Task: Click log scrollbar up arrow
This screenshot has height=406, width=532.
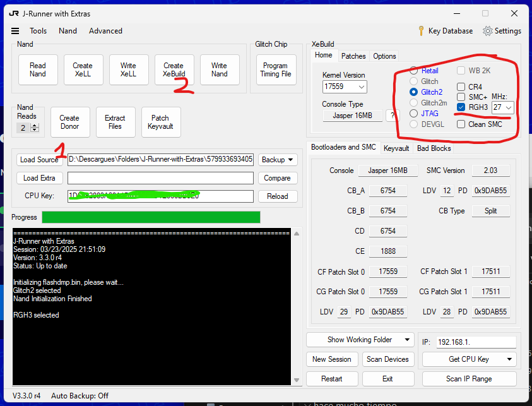Action: 297,234
